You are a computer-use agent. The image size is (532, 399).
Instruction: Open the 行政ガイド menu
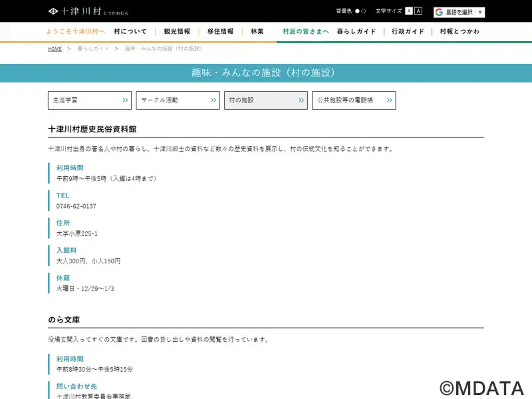tap(408, 31)
